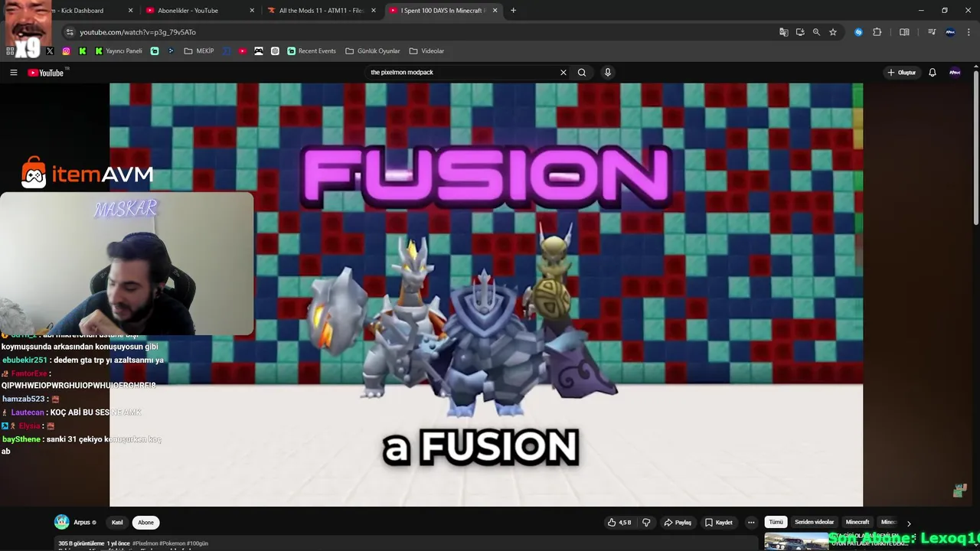Open the recommended video thumbnail in sidebar
The width and height of the screenshot is (980, 551).
click(796, 541)
